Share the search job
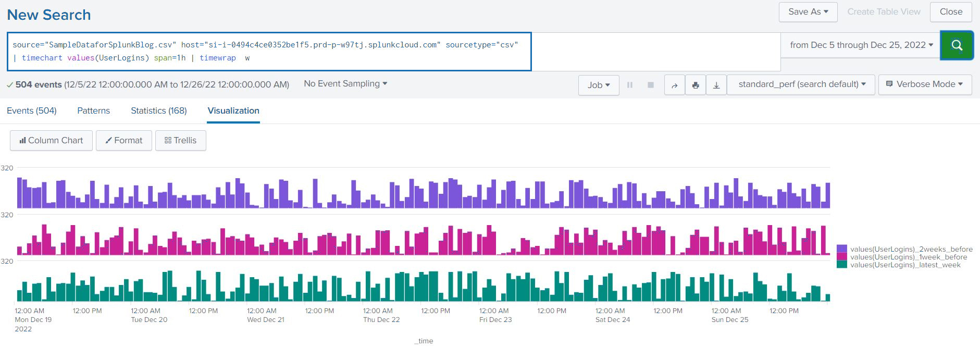The width and height of the screenshot is (980, 347). 675,85
